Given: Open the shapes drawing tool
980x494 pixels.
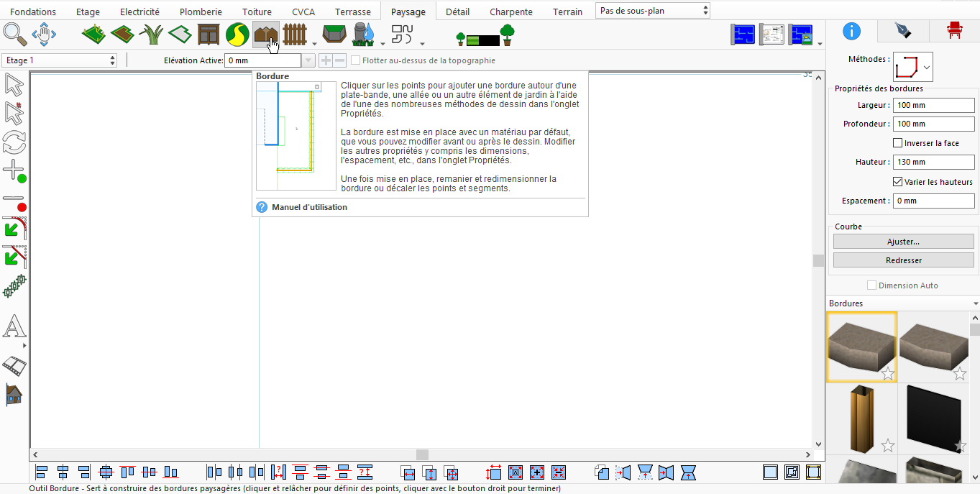Looking at the screenshot, I should pos(403,34).
